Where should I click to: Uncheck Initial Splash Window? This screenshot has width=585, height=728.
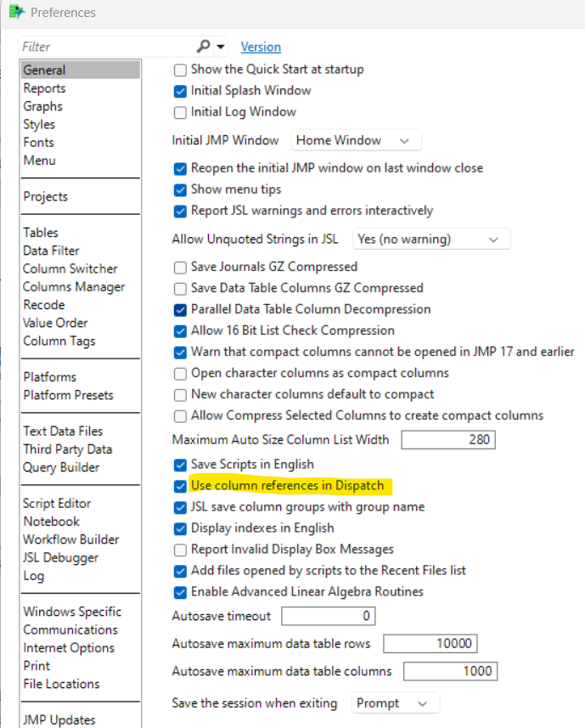[180, 92]
